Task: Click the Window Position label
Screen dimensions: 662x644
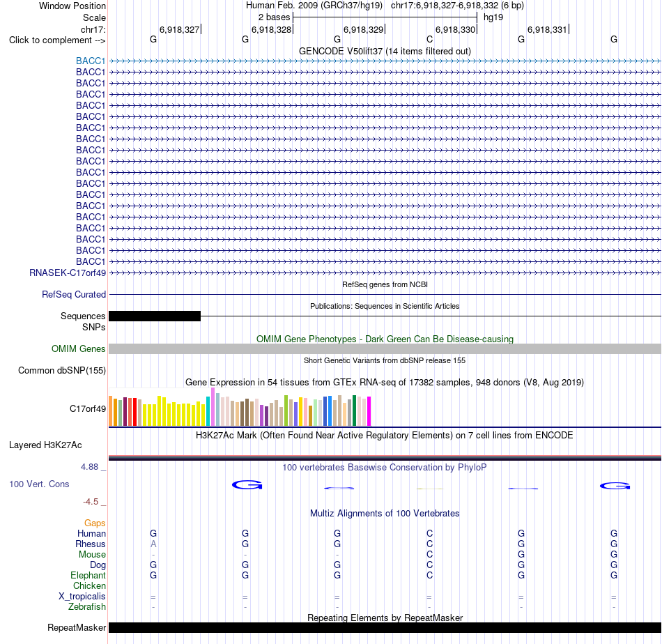Action: [72, 6]
